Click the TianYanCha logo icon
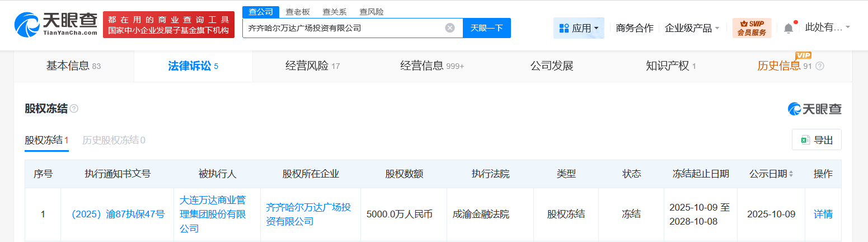Image resolution: width=868 pixels, height=242 pixels. (x=28, y=25)
